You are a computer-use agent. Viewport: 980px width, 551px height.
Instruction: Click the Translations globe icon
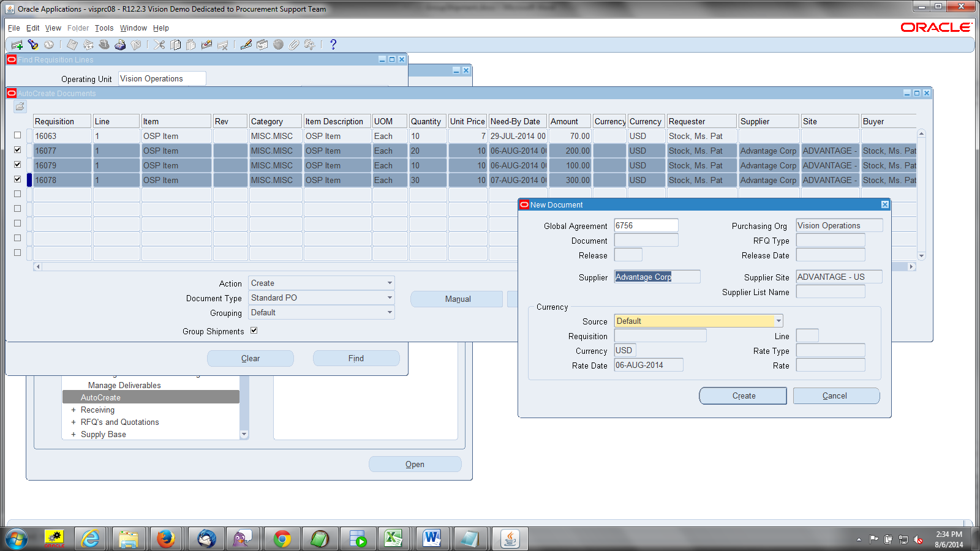tap(278, 45)
